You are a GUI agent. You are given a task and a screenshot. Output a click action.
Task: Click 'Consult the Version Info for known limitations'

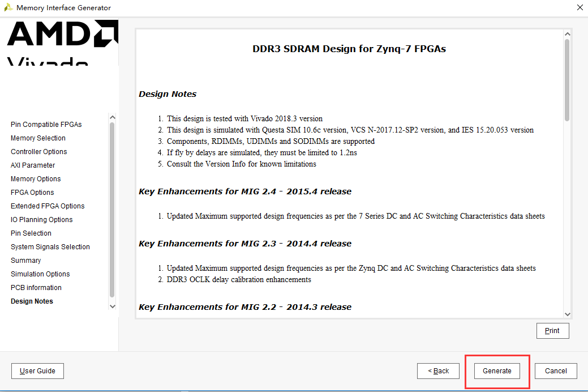(242, 164)
